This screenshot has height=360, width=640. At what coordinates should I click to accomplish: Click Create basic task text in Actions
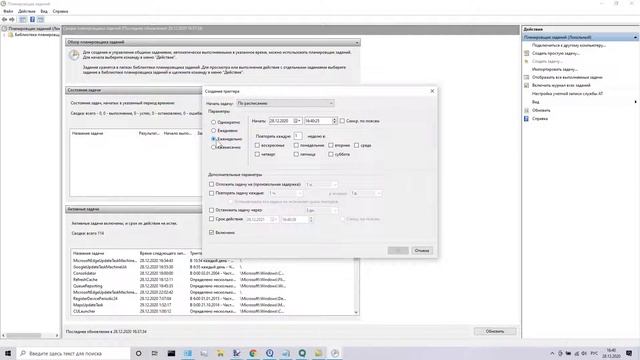(x=556, y=53)
